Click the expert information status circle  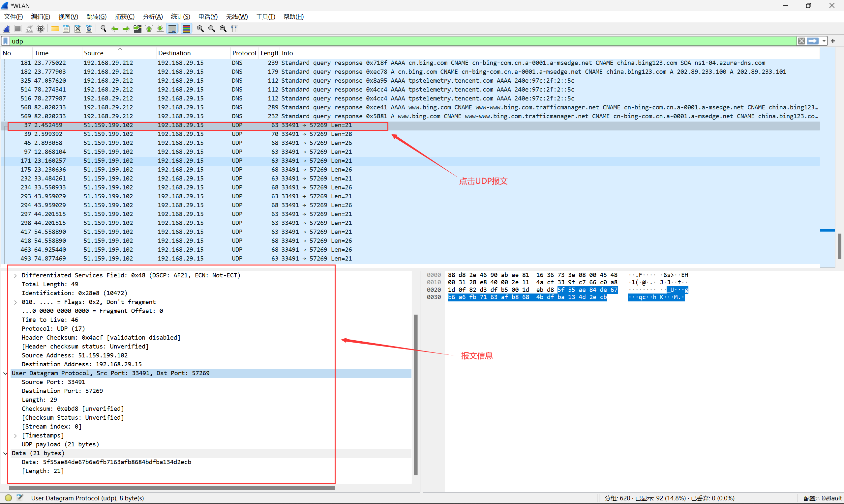click(x=9, y=498)
